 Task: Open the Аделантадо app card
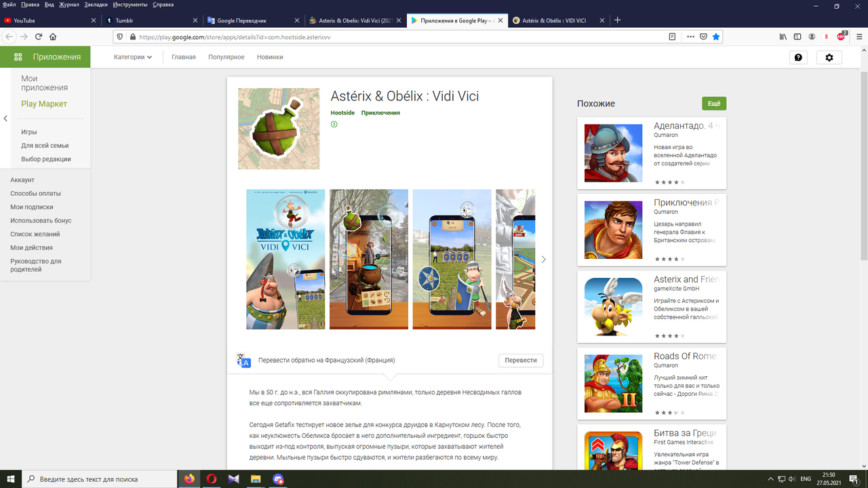point(652,153)
